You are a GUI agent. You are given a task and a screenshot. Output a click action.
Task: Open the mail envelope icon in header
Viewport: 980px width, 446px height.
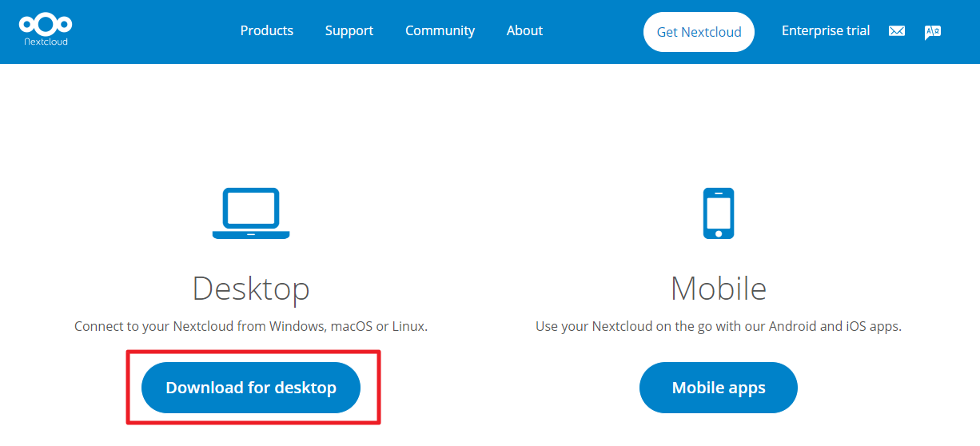(x=897, y=31)
